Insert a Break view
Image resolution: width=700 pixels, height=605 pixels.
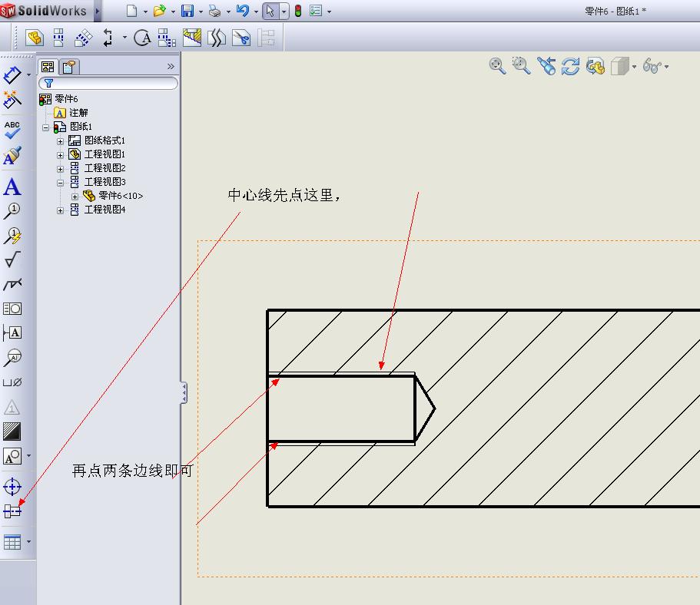point(217,38)
